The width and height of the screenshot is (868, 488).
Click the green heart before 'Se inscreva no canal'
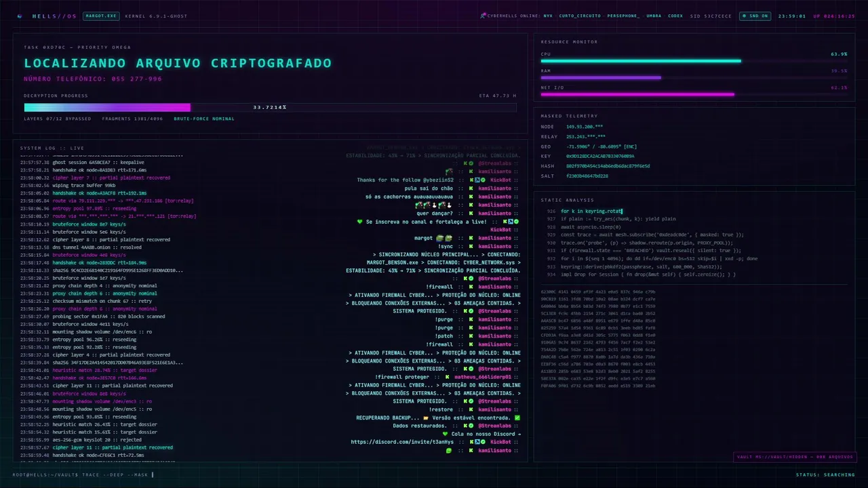point(359,222)
